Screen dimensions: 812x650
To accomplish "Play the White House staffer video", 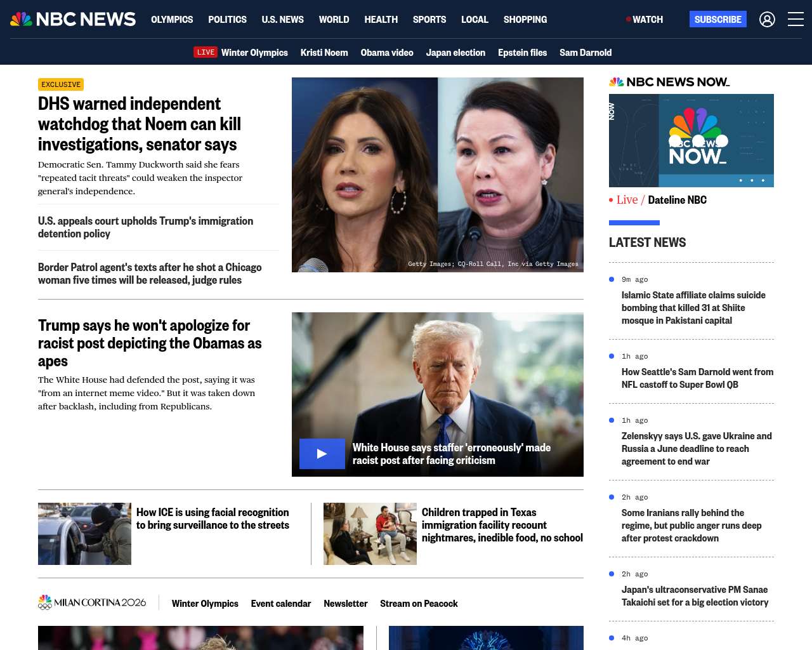I will [322, 454].
